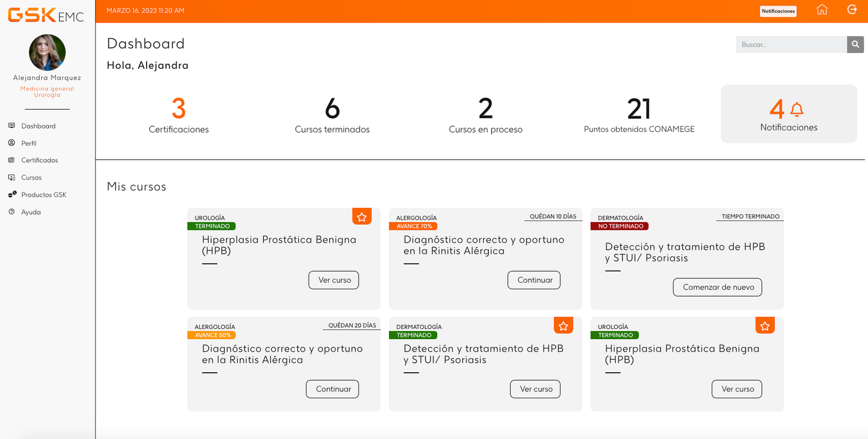Click the Ayuda help icon
This screenshot has height=439, width=868.
[11, 212]
